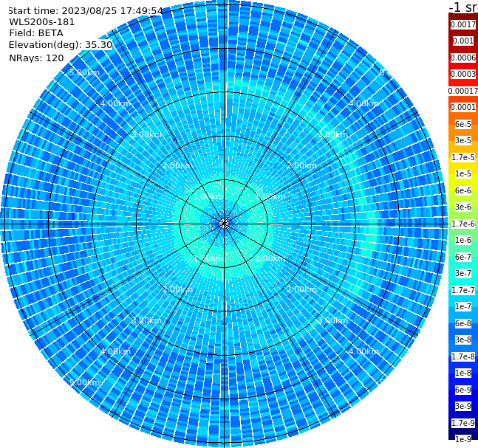
Task: Select the 0.0001 colorbar tick label
Action: click(x=463, y=107)
